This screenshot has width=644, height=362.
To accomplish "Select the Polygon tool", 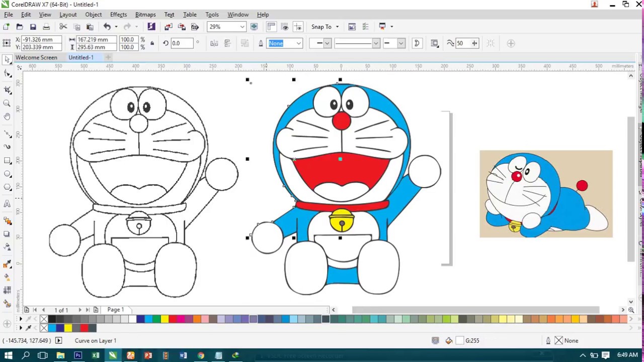I will (x=7, y=187).
